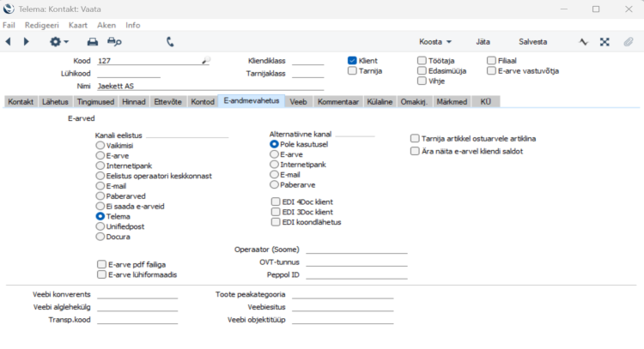
Task: Select Paberarve alternative channel radio
Action: pyautogui.click(x=274, y=184)
